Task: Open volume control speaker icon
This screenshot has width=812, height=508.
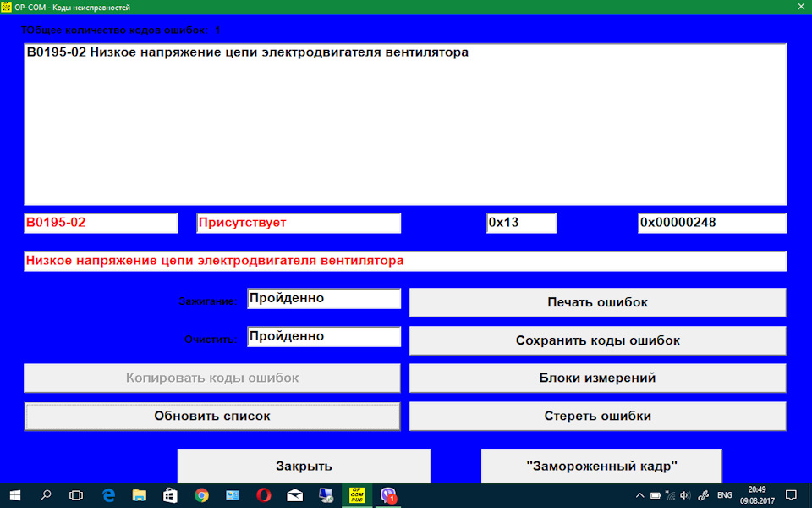Action: pyautogui.click(x=686, y=495)
